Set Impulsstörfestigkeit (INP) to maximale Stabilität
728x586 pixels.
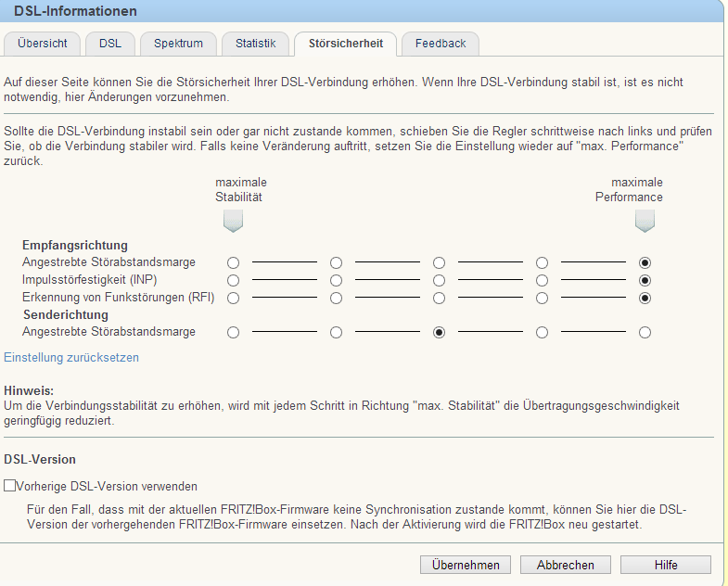(233, 280)
